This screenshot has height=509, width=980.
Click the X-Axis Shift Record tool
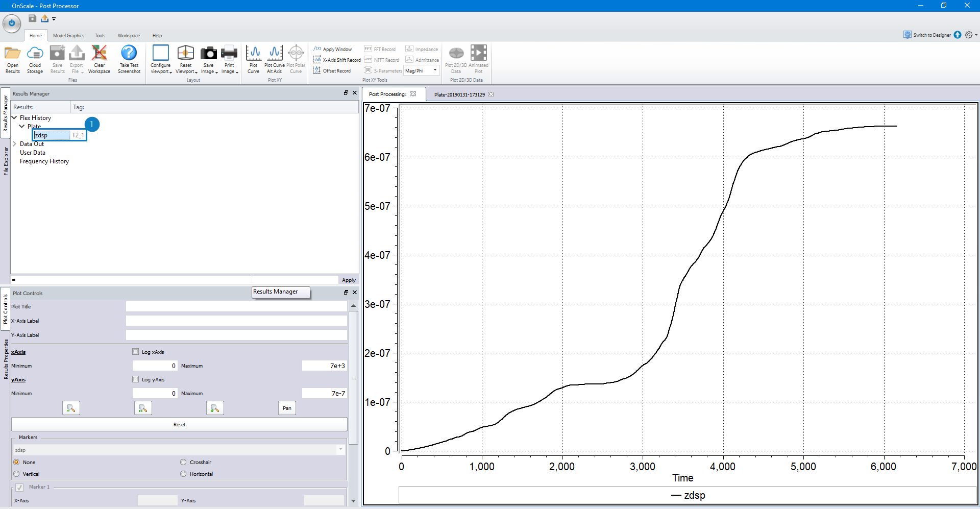point(337,60)
